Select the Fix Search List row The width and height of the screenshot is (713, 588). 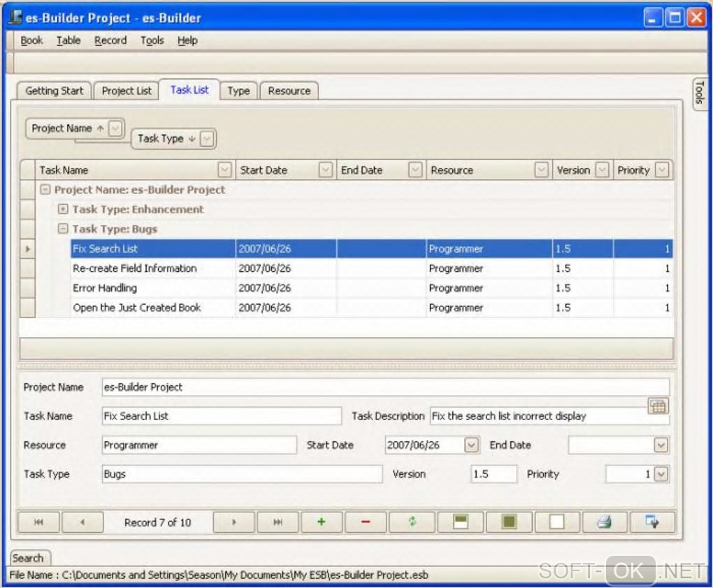click(x=371, y=249)
